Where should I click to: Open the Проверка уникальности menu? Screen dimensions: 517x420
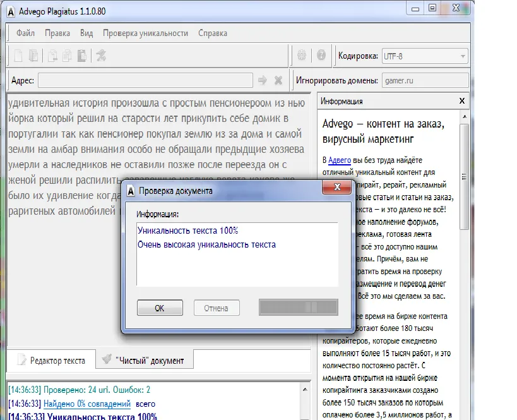point(145,33)
